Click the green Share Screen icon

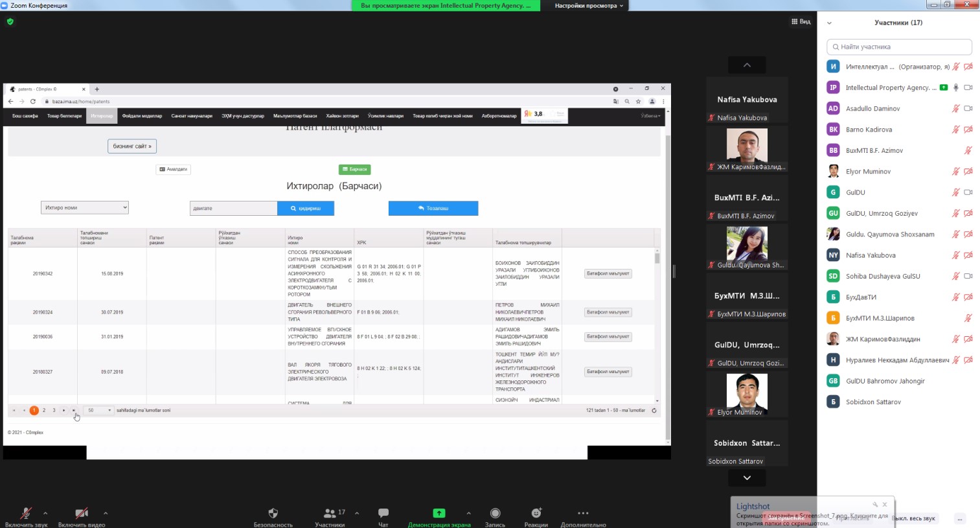click(x=439, y=513)
